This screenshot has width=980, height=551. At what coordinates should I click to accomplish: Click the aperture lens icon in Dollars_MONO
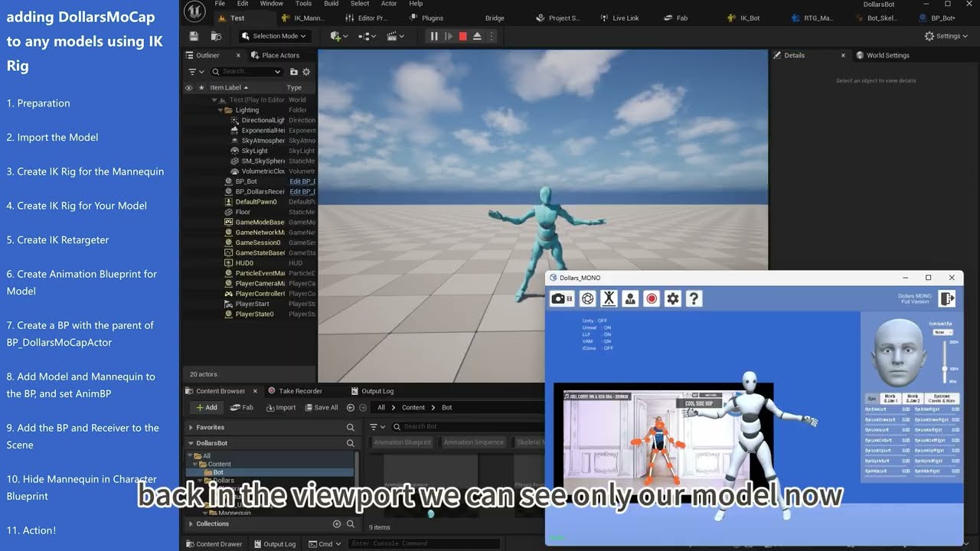pos(587,298)
